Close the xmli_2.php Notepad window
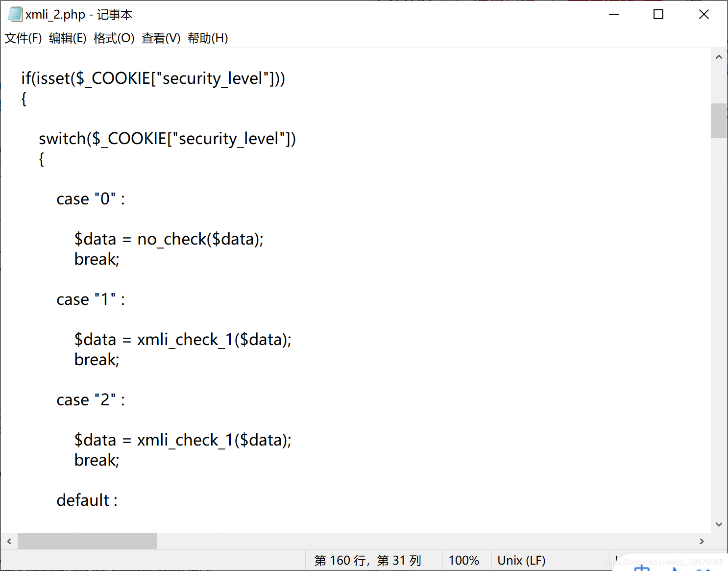 click(x=704, y=14)
